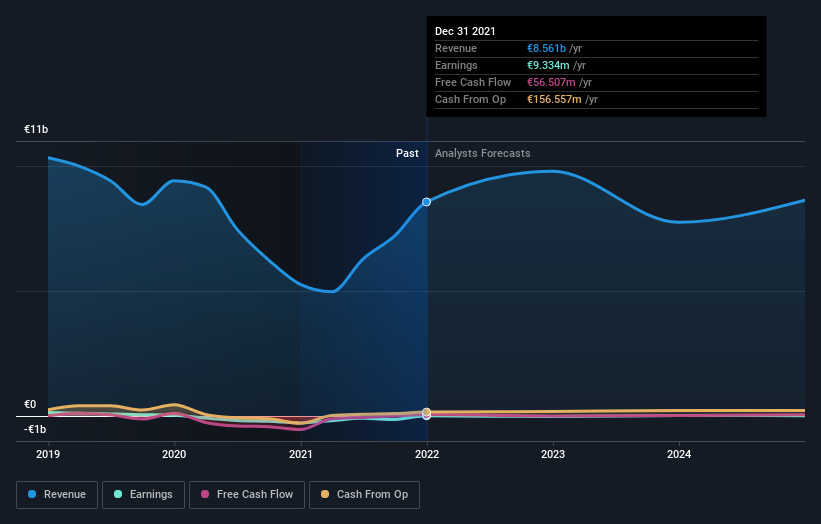Click the blue Revenue legend dot

(x=32, y=494)
